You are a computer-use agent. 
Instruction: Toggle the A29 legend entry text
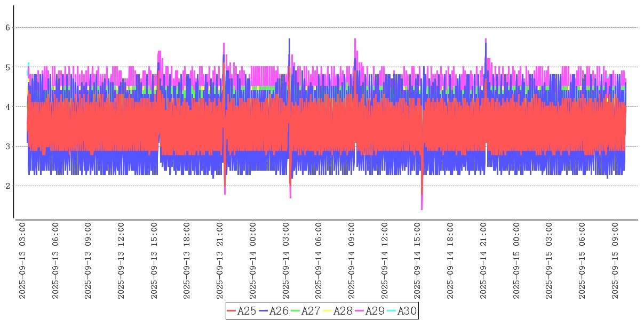(x=375, y=311)
